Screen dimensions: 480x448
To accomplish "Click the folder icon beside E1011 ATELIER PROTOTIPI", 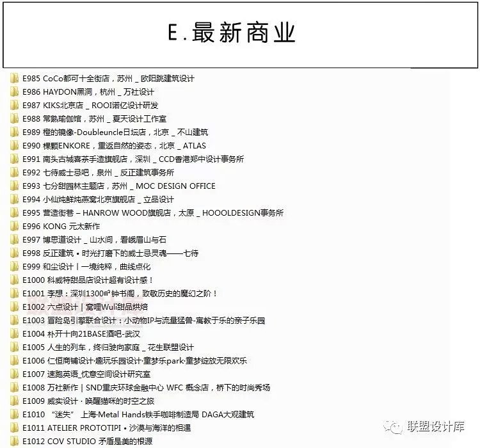I will point(14,428).
